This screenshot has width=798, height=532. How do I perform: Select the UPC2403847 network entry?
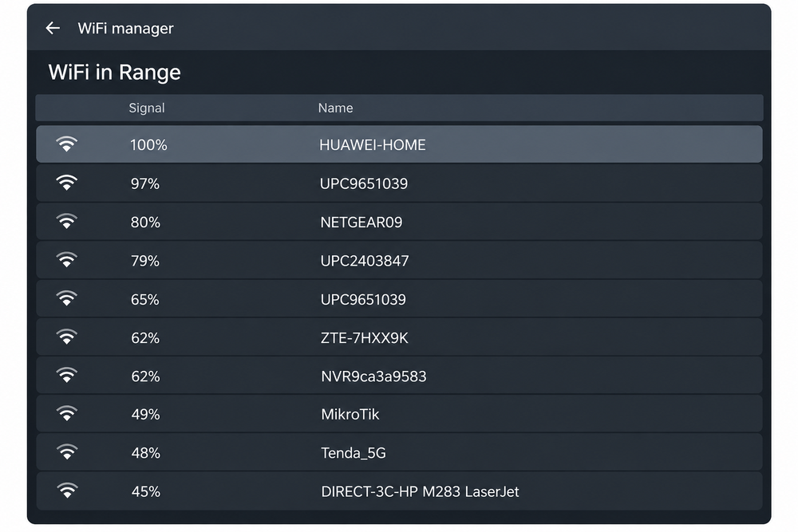pos(399,260)
